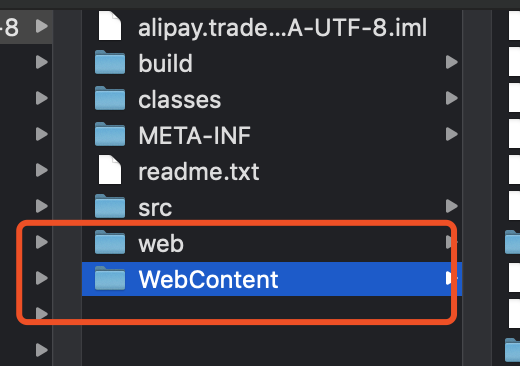
Task: Select the build folder label
Action: (x=165, y=63)
